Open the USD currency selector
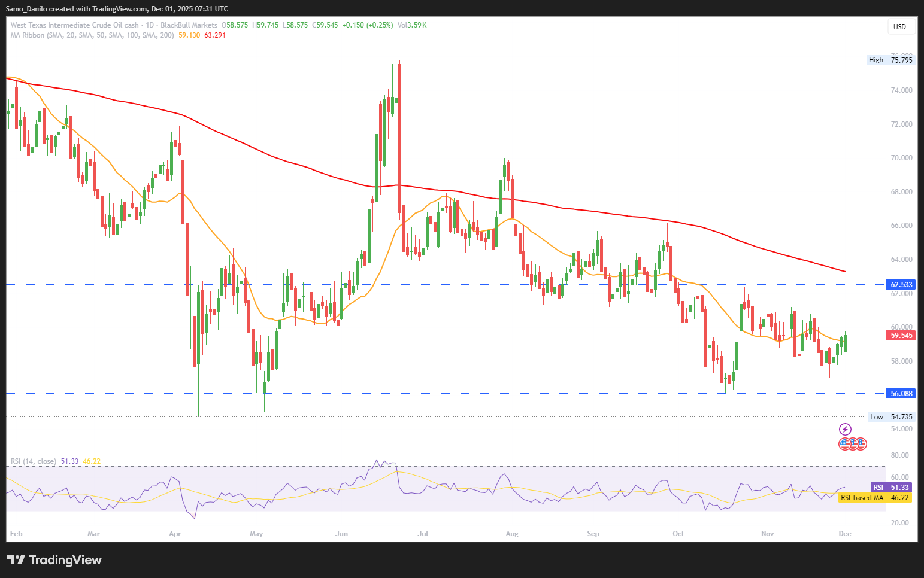Image resolution: width=924 pixels, height=578 pixels. 899,26
